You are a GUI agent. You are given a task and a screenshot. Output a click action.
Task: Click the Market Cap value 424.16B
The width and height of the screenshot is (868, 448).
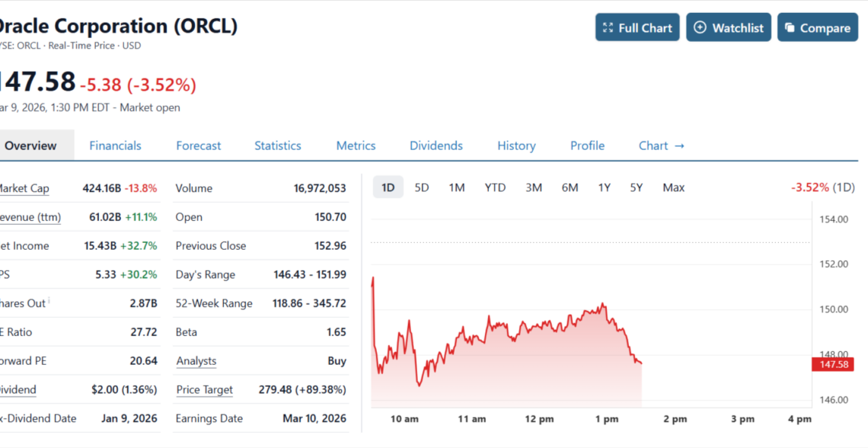[102, 189]
